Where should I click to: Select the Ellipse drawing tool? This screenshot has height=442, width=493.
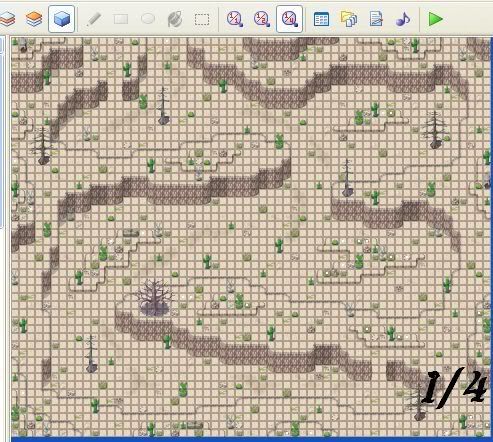(x=148, y=19)
